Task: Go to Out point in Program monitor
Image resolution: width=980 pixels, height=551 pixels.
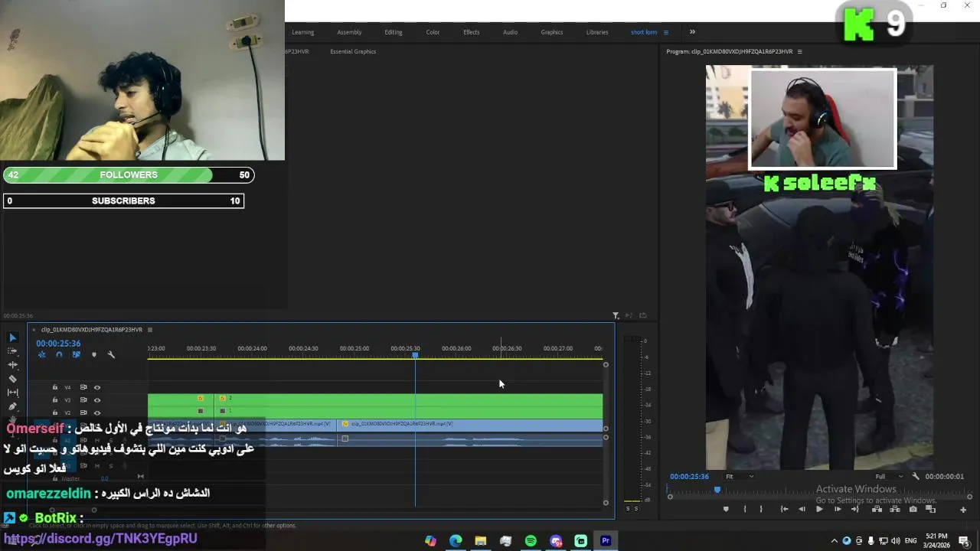Action: click(x=855, y=509)
